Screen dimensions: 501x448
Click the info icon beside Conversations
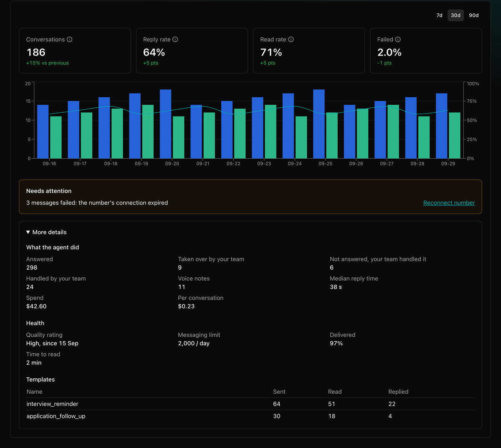69,39
